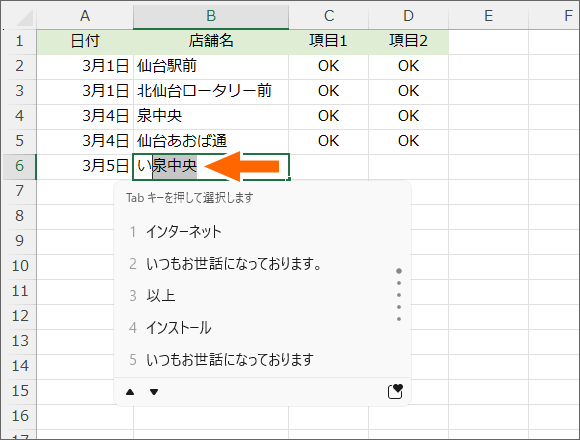Choose suggestion 3 以上

[152, 296]
